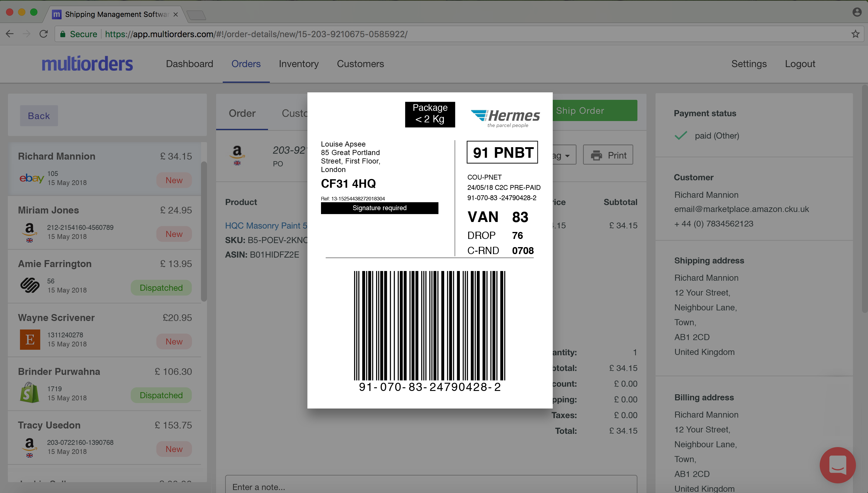Viewport: 868px width, 493px height.
Task: Click the Shopify bag icon on Brinder Purwahna's order
Action: [x=29, y=392]
